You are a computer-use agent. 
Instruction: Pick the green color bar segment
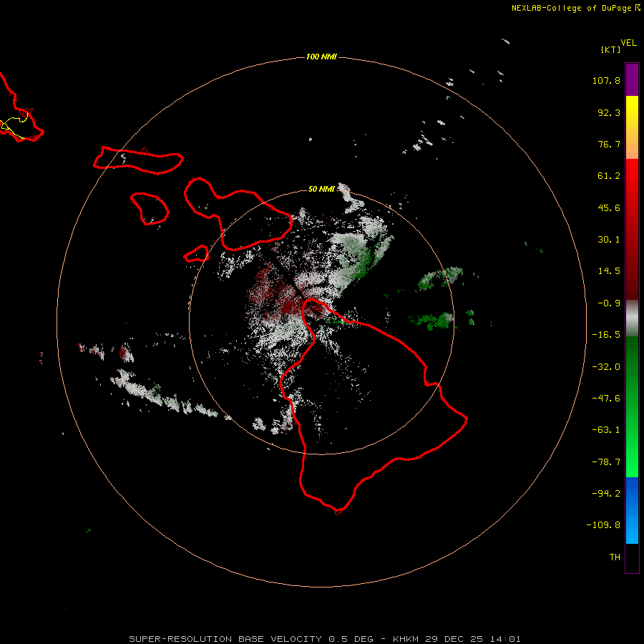pyautogui.click(x=632, y=406)
